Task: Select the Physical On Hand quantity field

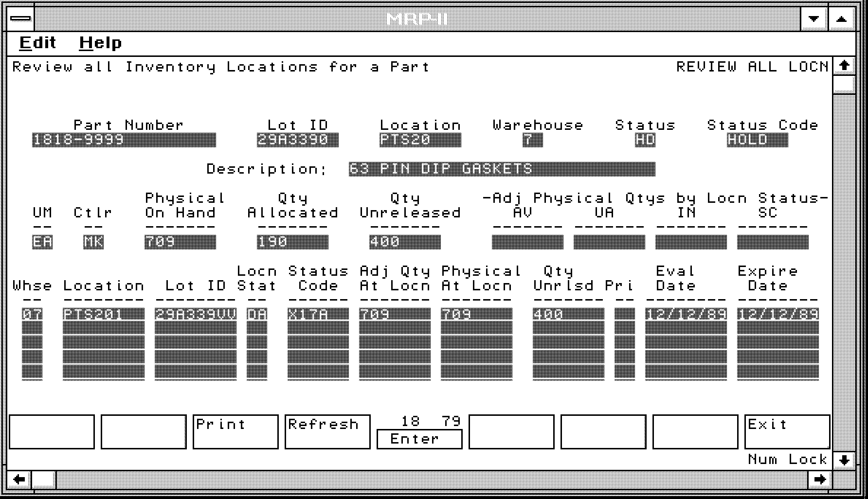Action: point(180,242)
